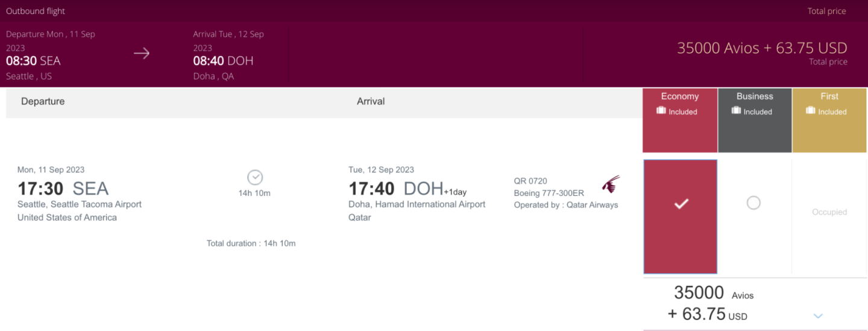Click the Departure column header
Viewport: 868px width, 331px height.
click(x=43, y=101)
